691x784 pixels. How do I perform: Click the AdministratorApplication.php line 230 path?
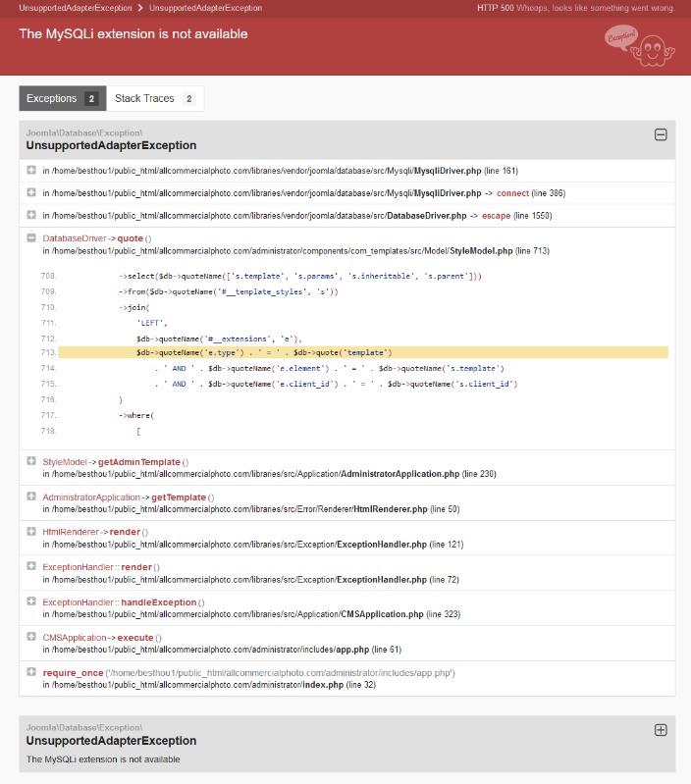(270, 474)
